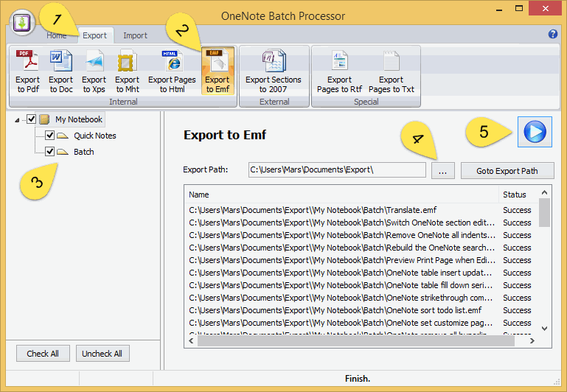Select the Switch OneNote section edit row
Image resolution: width=567 pixels, height=392 pixels.
coord(361,223)
